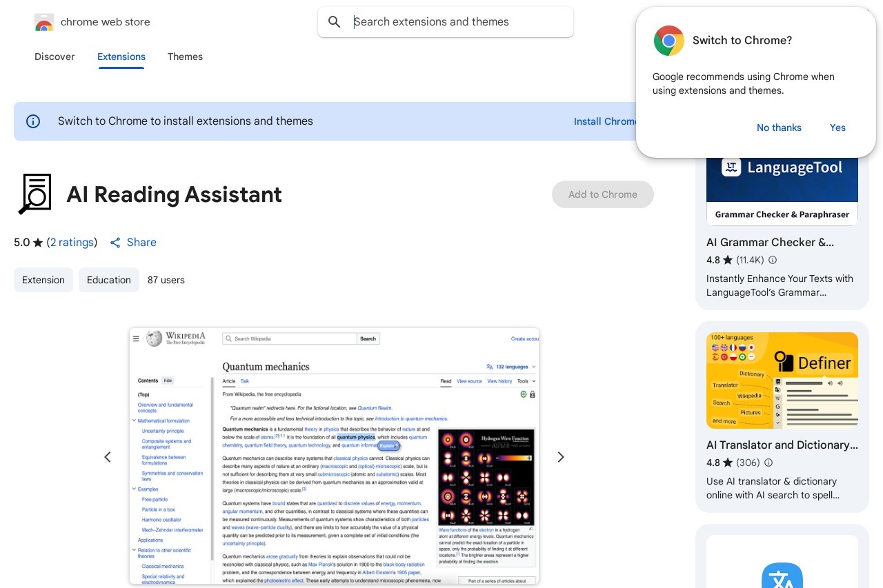Click the info icon next to 11.4K ratings

click(773, 261)
